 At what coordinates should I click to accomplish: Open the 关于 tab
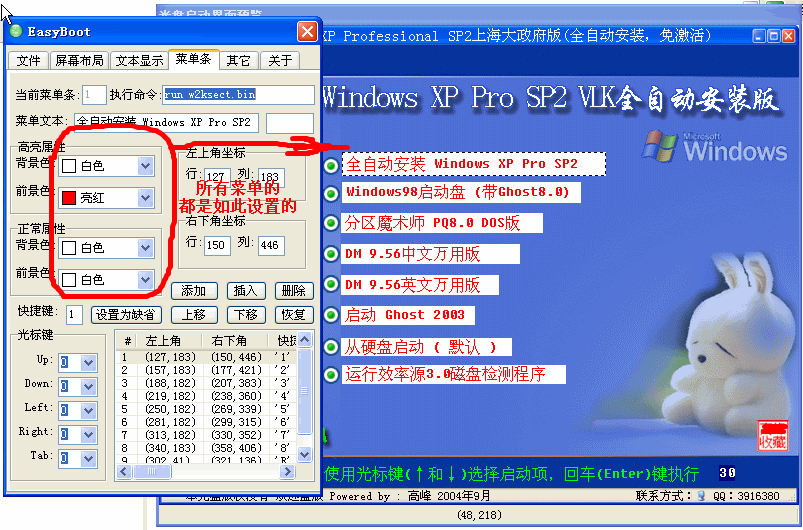[x=280, y=60]
